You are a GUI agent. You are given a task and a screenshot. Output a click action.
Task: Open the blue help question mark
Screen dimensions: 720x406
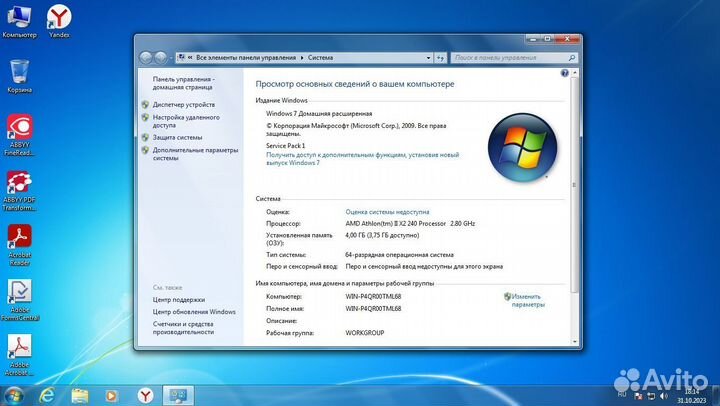click(564, 73)
